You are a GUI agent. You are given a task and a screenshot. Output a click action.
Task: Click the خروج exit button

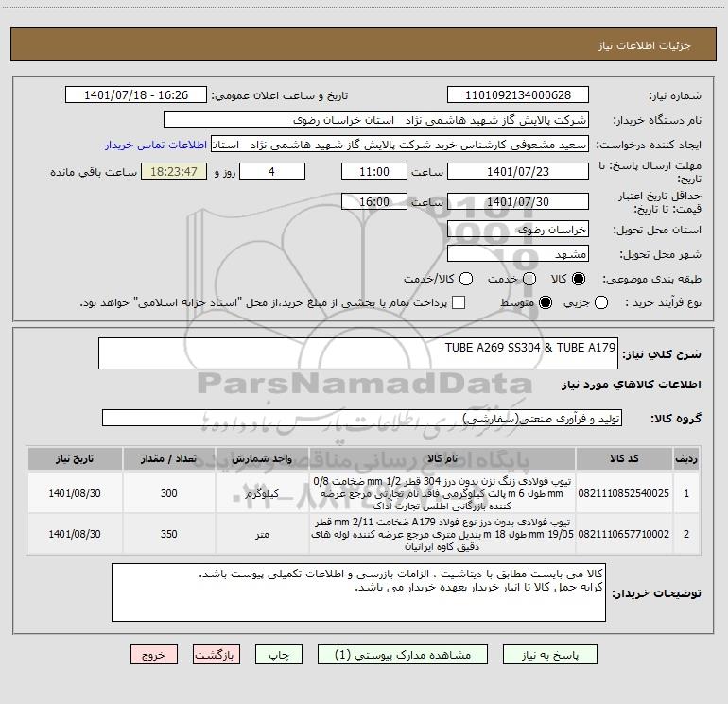[x=154, y=654]
